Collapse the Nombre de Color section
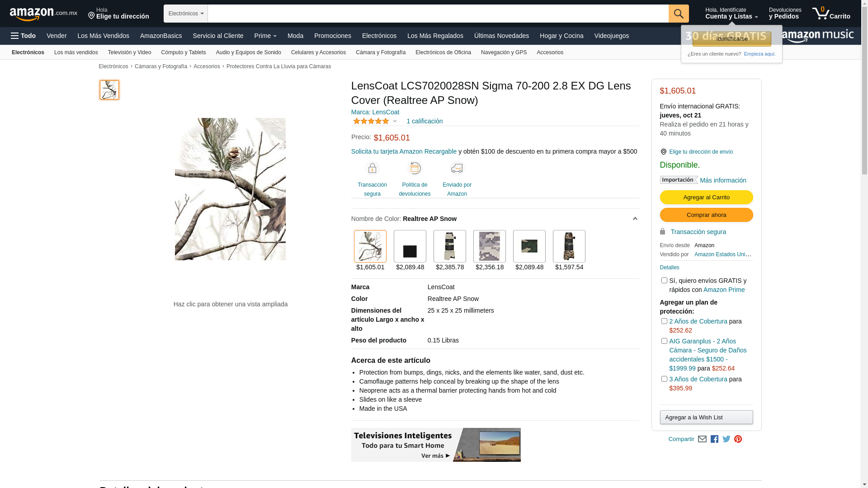The image size is (868, 488). (x=635, y=219)
